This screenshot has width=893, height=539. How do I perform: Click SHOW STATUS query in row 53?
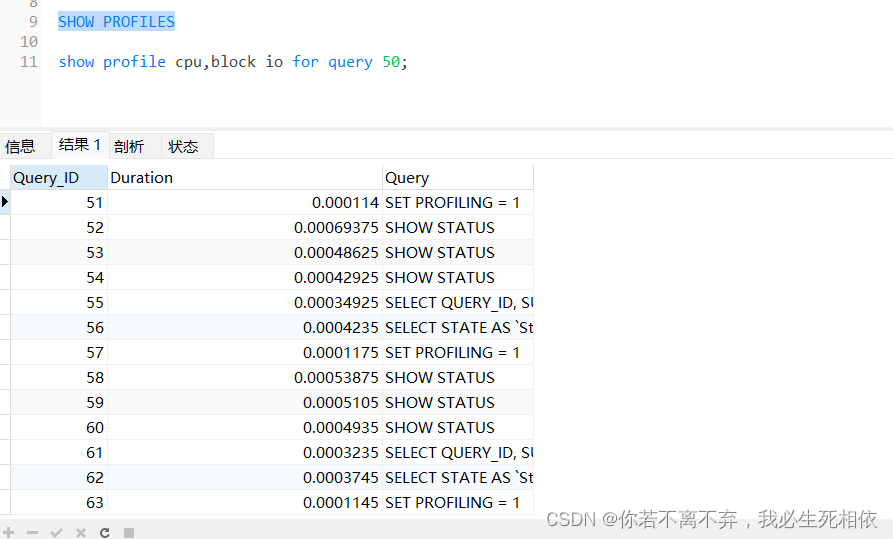(458, 252)
